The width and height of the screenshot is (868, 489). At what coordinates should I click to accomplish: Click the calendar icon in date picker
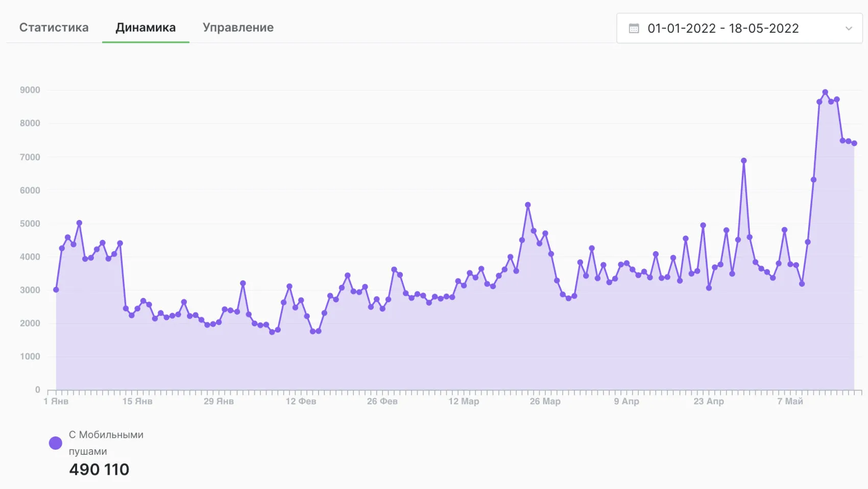coord(634,29)
